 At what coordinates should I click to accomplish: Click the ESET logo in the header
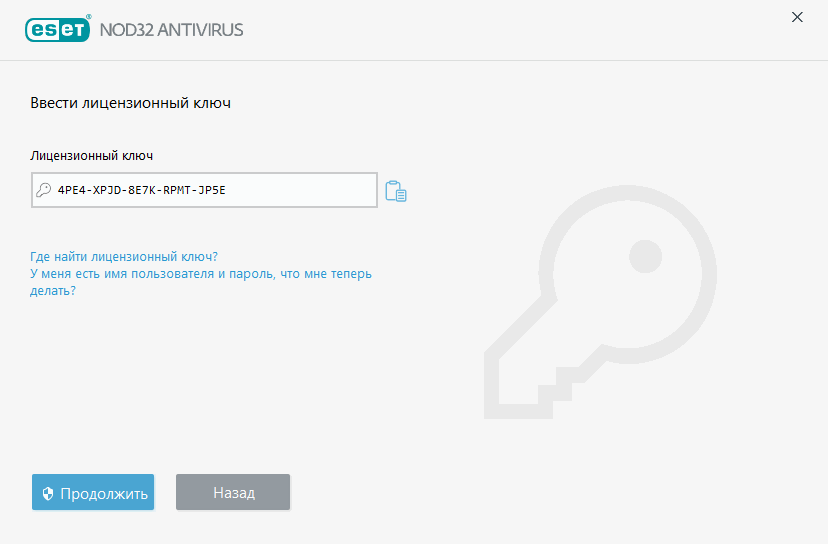tap(58, 29)
